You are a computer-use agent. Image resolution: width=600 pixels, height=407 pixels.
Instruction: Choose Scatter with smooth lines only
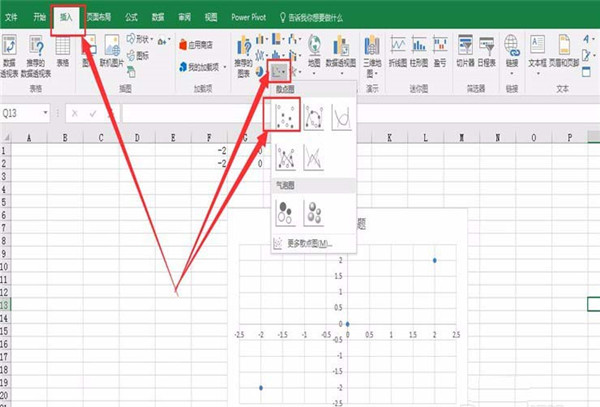click(x=341, y=116)
